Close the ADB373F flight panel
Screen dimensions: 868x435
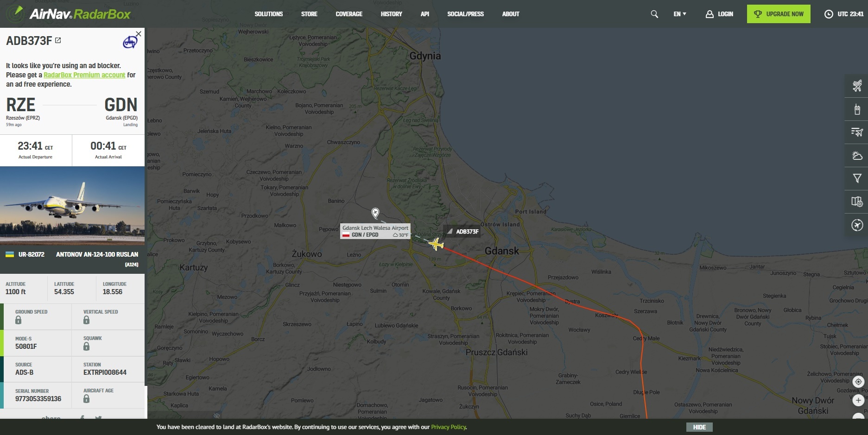coord(139,34)
